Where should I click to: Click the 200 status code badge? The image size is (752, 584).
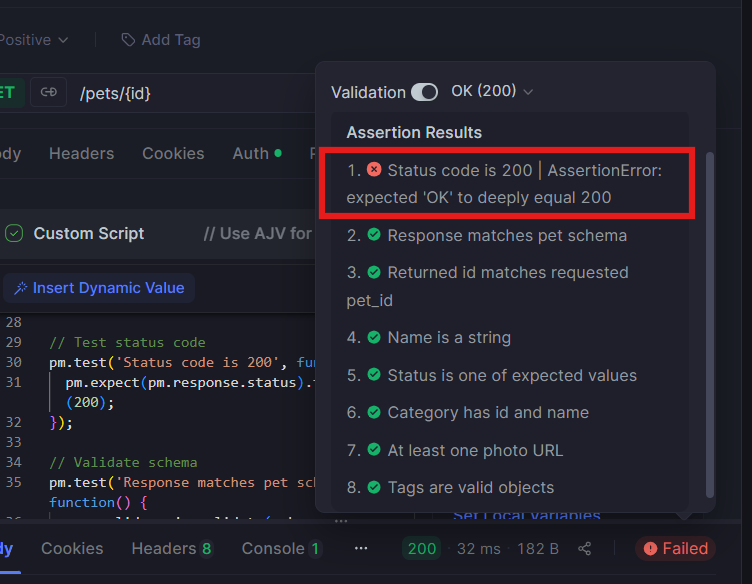click(x=422, y=549)
